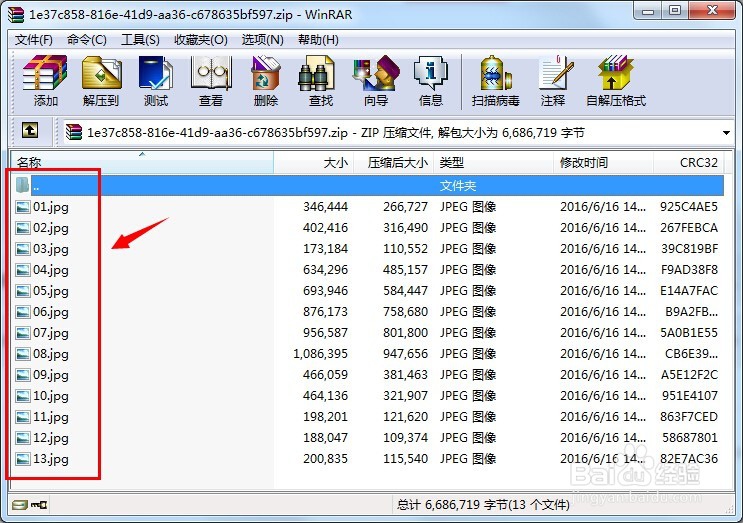Open the Help (帮助) menu
The height and width of the screenshot is (523, 743).
click(318, 40)
